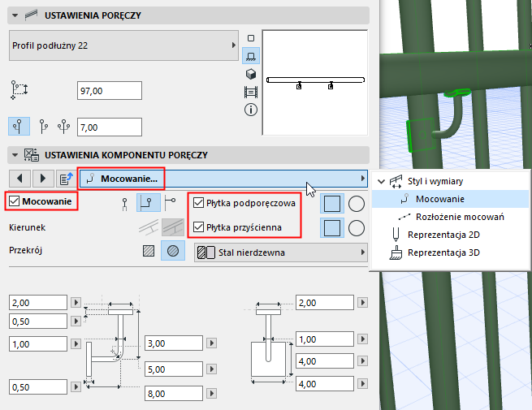532x410 pixels.
Task: Open the dimensioned preview picture icon
Action: 251,92
